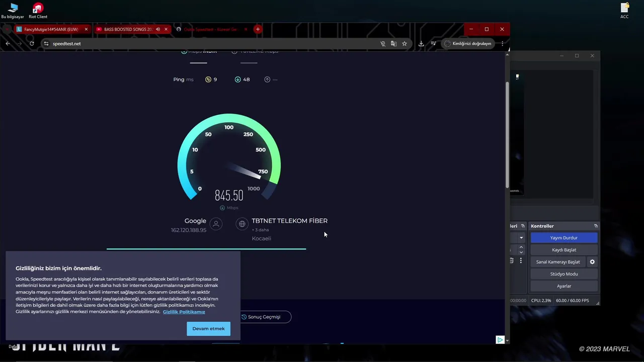Screen dimensions: 644x362
Task: Open Bu bilgisayar desktop icon
Action: [x=13, y=11]
